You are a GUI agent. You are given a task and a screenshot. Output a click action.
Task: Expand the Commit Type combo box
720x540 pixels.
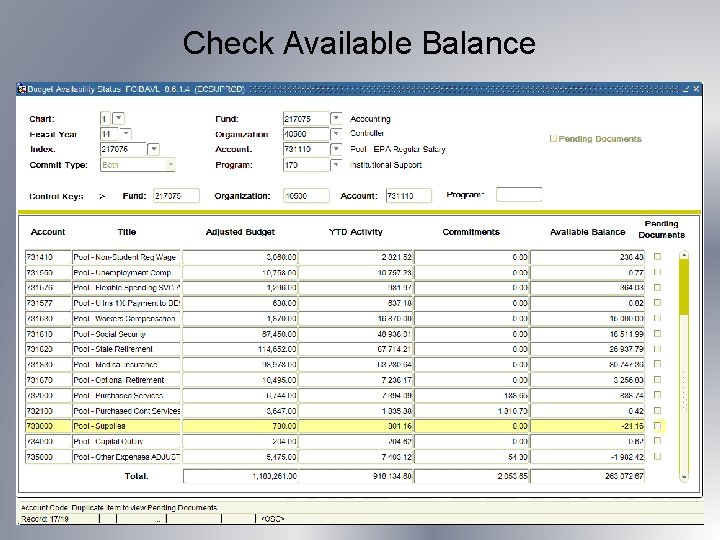(x=170, y=164)
